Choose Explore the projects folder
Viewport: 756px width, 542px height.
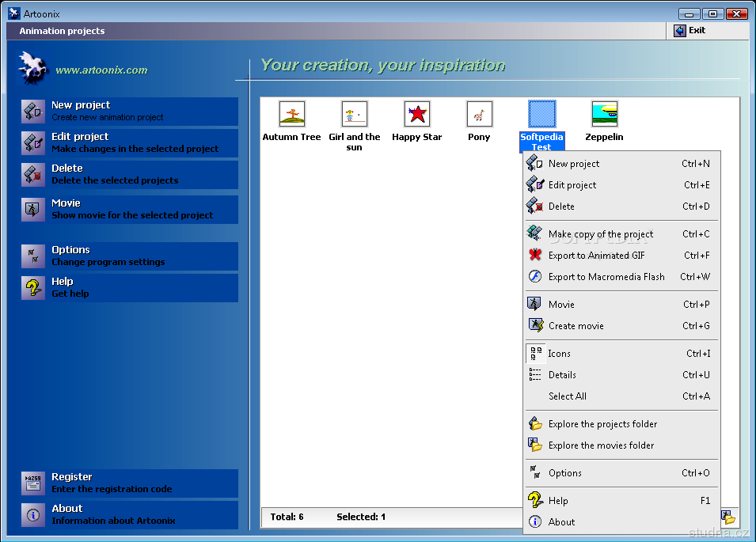pyautogui.click(x=602, y=424)
